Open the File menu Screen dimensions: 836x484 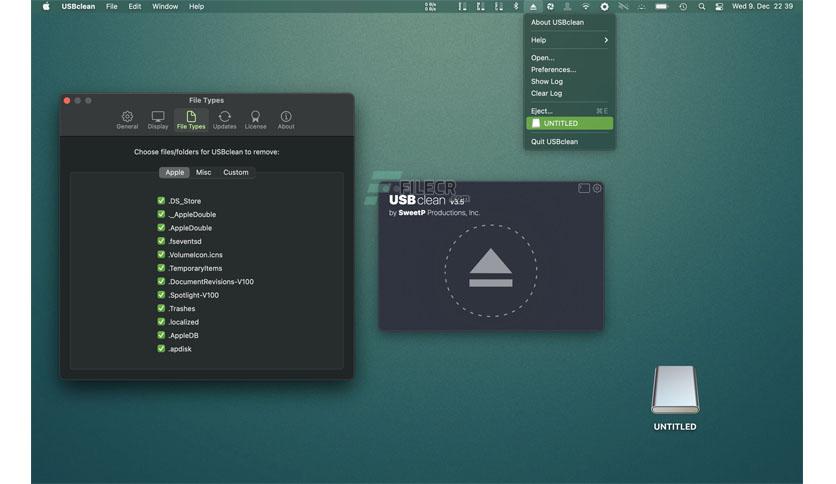(111, 6)
